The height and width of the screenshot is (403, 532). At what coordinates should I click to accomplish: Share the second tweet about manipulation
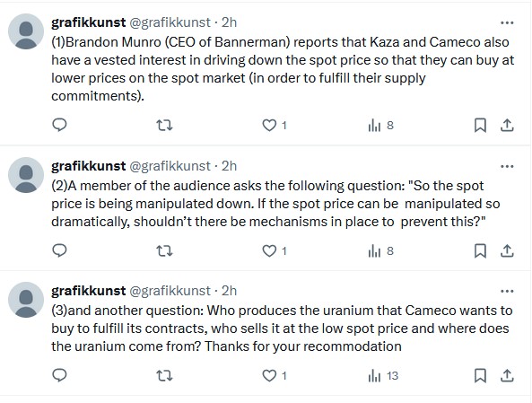(507, 251)
